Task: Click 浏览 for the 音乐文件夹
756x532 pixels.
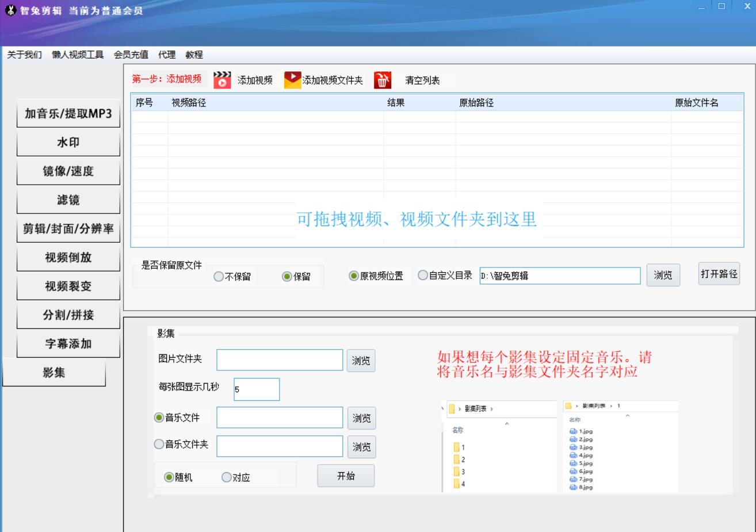Action: [361, 447]
